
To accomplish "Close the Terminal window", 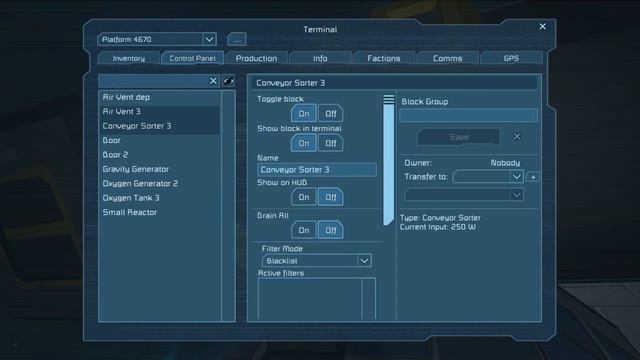I will (x=542, y=27).
